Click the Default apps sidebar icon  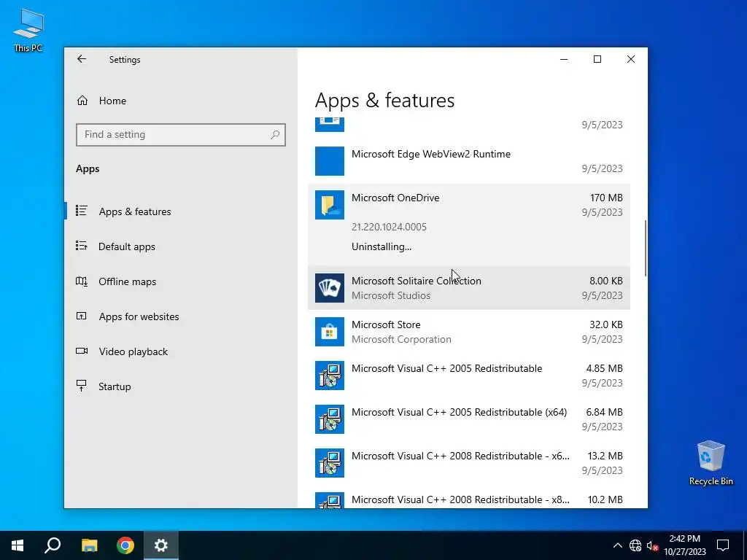(x=82, y=246)
